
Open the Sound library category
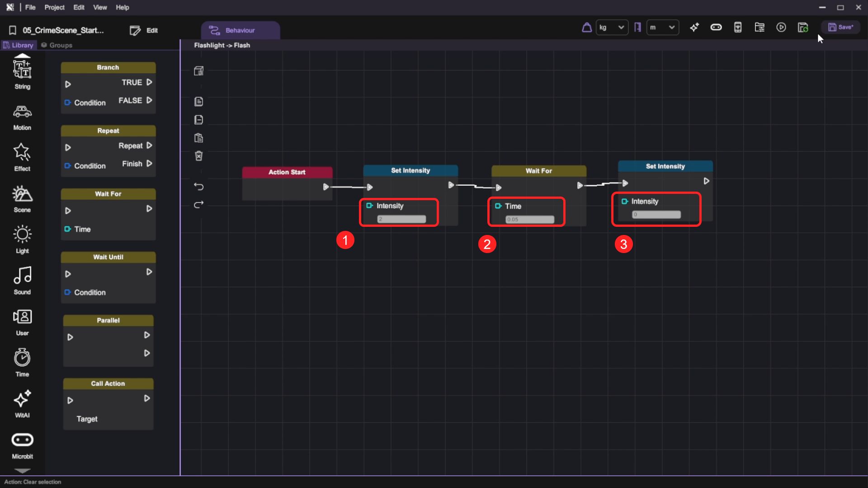(x=22, y=280)
